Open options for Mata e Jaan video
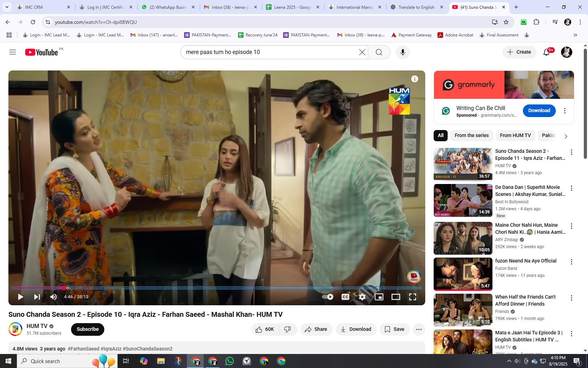Screen dimensions: 588x368 [572, 334]
